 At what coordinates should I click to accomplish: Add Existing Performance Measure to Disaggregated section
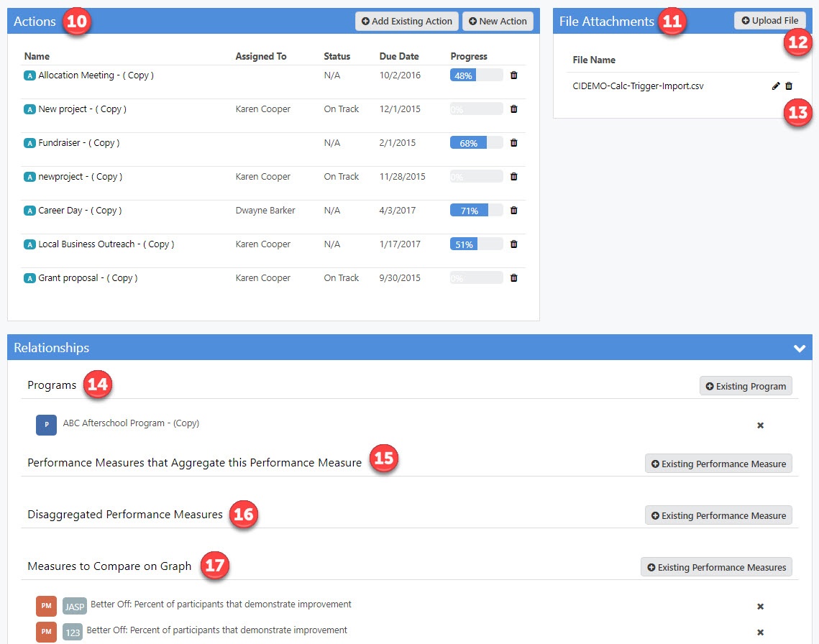[718, 515]
